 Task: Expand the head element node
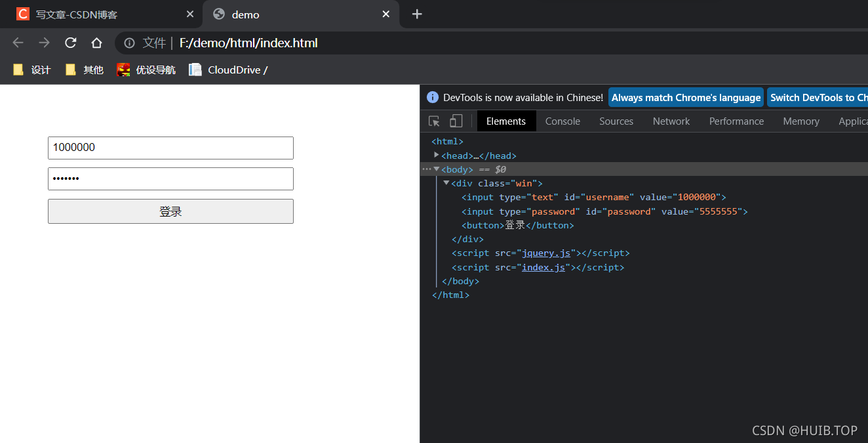[437, 155]
